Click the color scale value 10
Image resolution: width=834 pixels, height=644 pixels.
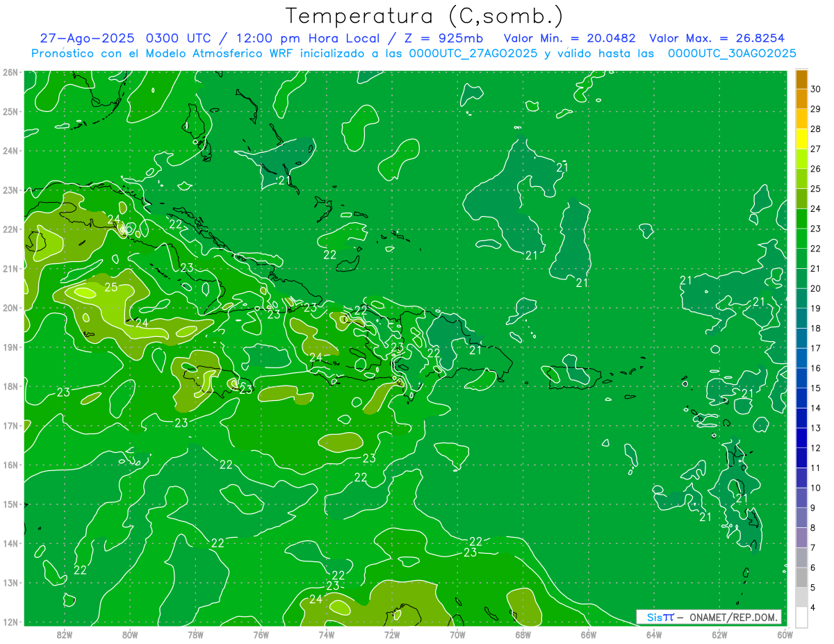tap(816, 488)
